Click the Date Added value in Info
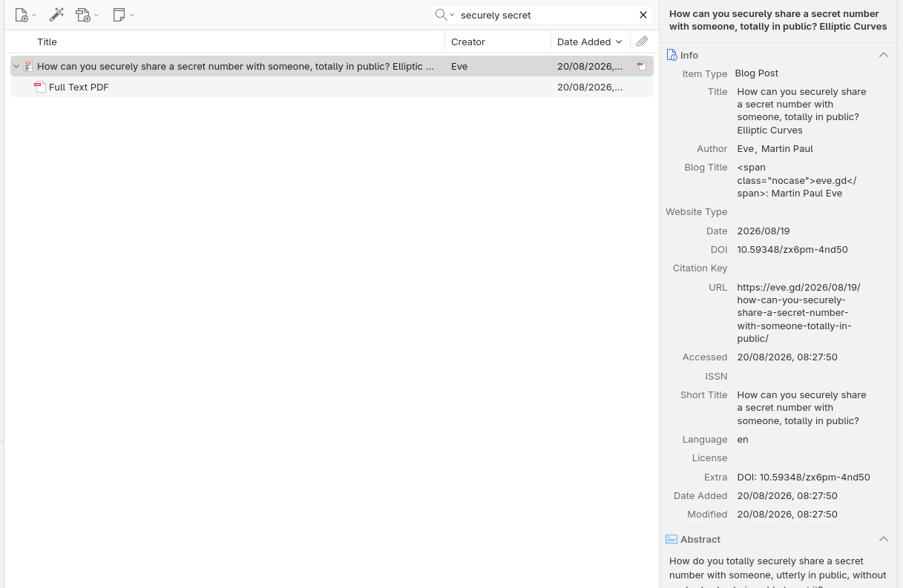This screenshot has height=588, width=903. (787, 495)
